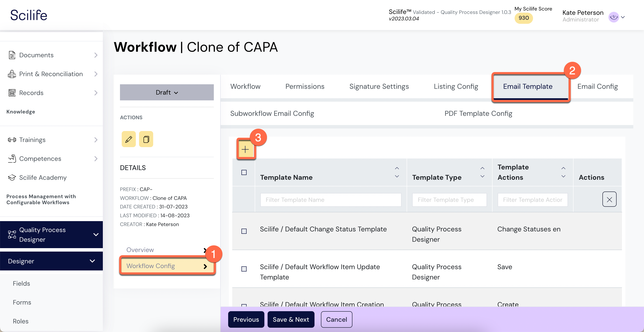
Task: Expand Print & Reconciliation chevron
Action: 96,74
